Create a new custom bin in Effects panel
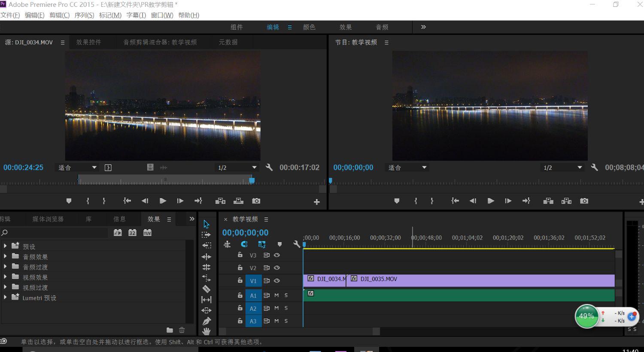This screenshot has width=644, height=352. point(170,330)
